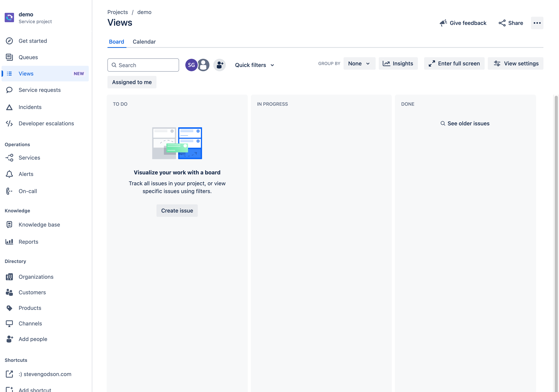
Task: Open Reports in the sidebar
Action: pyautogui.click(x=45, y=242)
